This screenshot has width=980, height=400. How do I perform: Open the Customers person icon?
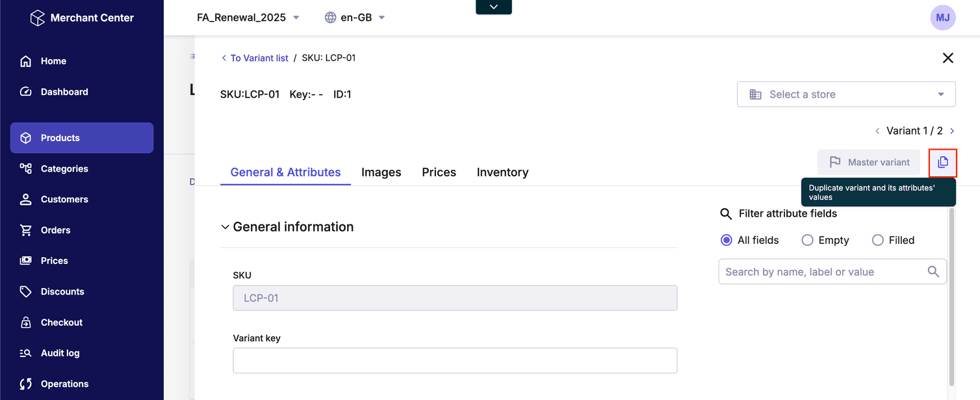[x=26, y=200]
